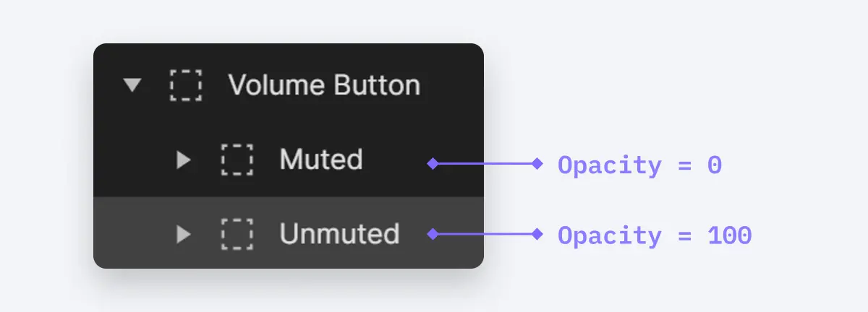Click the diamond marker on the Unmuted row
The image size is (868, 312).
click(433, 234)
